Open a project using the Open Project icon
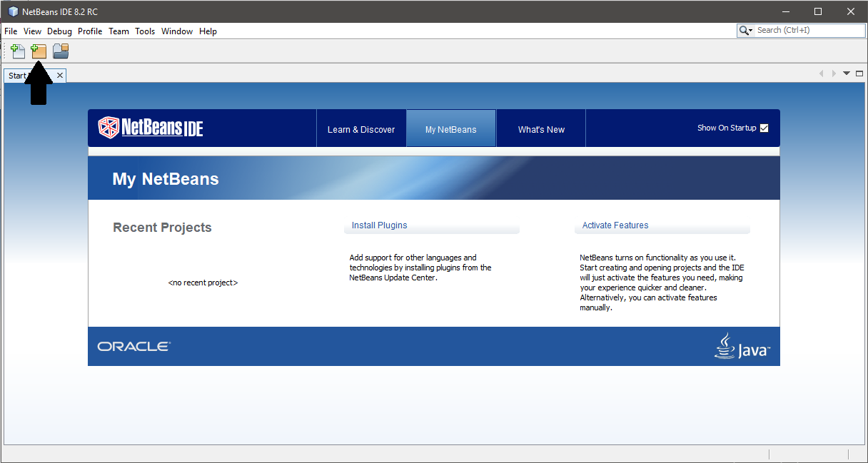This screenshot has width=868, height=463. click(61, 51)
